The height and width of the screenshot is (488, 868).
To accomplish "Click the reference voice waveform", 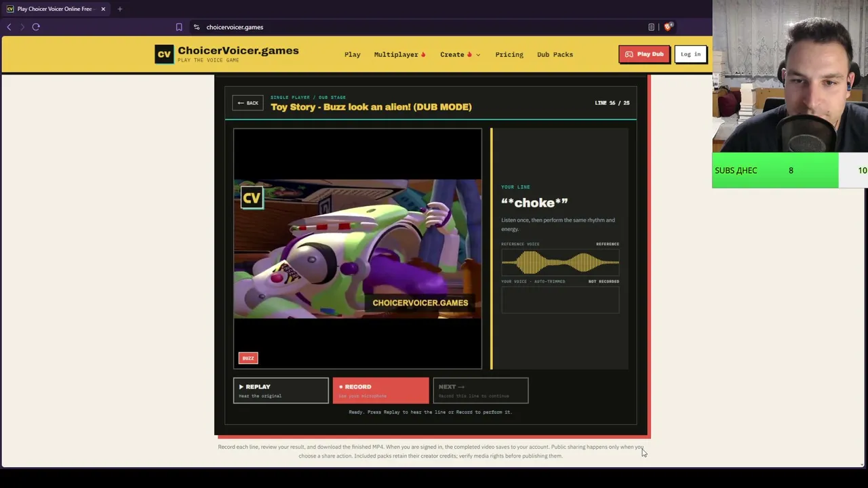I will 560,262.
